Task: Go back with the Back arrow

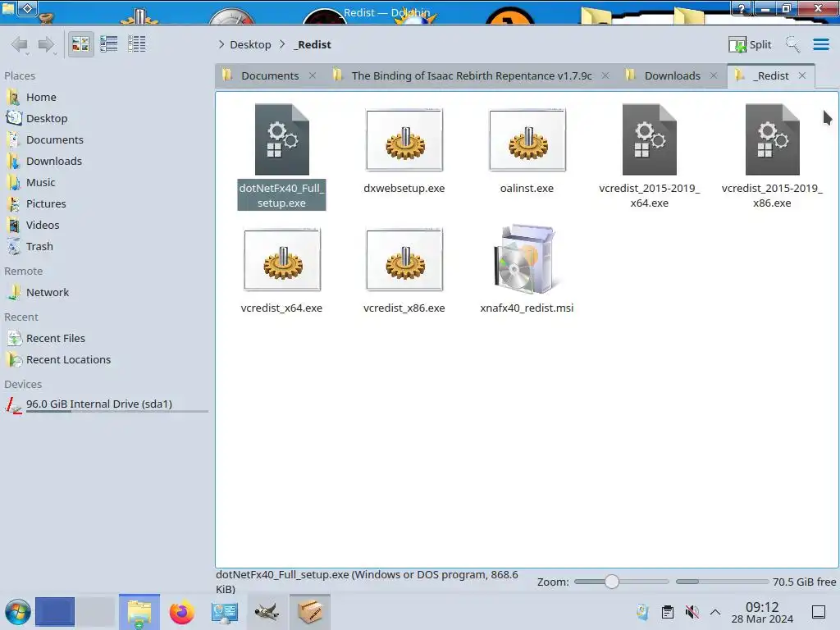Action: tap(20, 44)
